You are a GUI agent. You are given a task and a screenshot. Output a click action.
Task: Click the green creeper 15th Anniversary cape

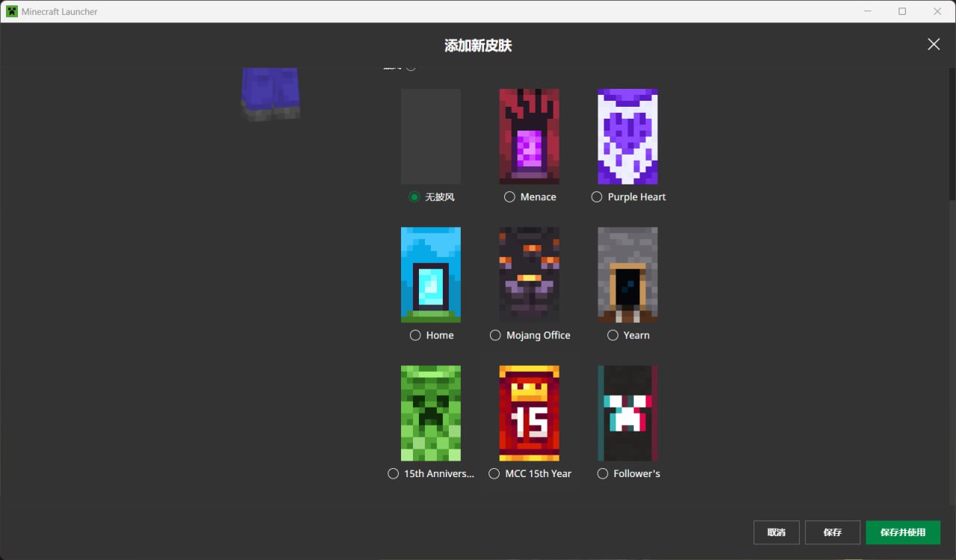[x=430, y=413]
